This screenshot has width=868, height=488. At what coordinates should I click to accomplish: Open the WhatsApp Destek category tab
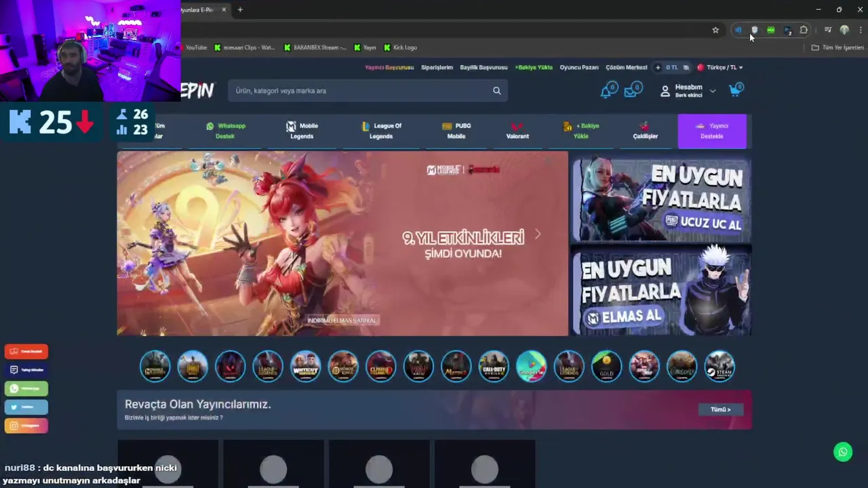tap(226, 131)
